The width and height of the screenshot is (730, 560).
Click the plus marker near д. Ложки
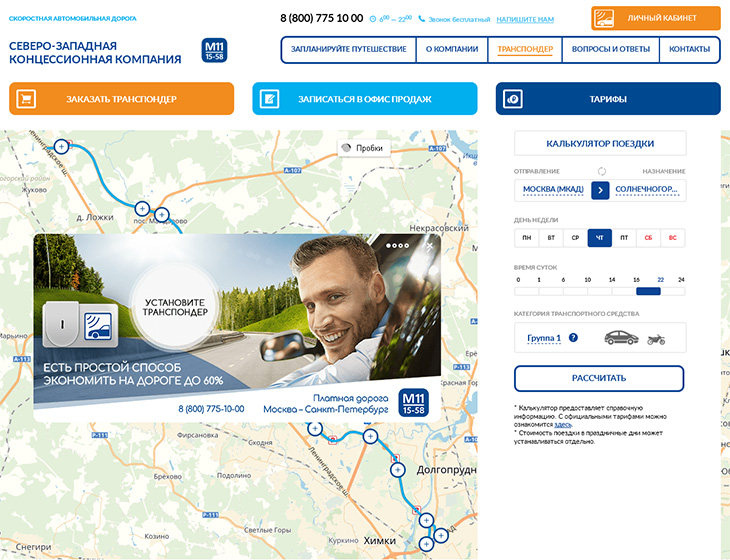[142, 209]
